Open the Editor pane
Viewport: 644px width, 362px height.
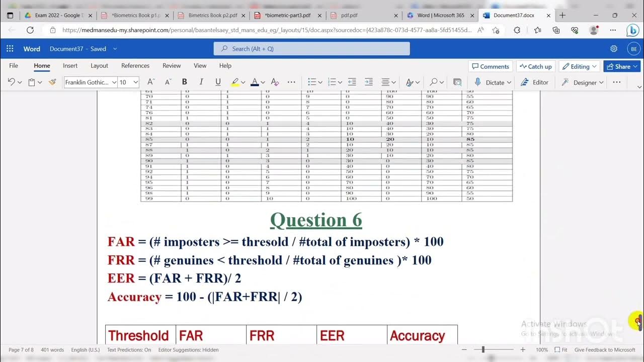tap(534, 82)
